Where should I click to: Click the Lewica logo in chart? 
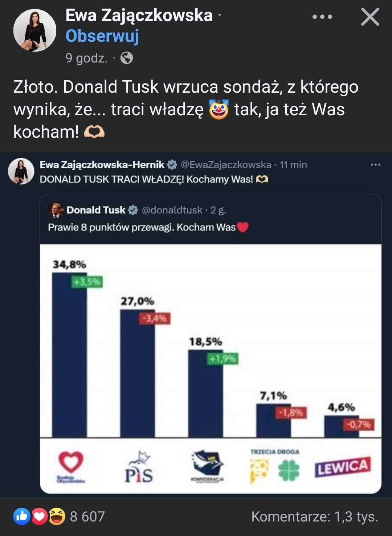pos(343,467)
